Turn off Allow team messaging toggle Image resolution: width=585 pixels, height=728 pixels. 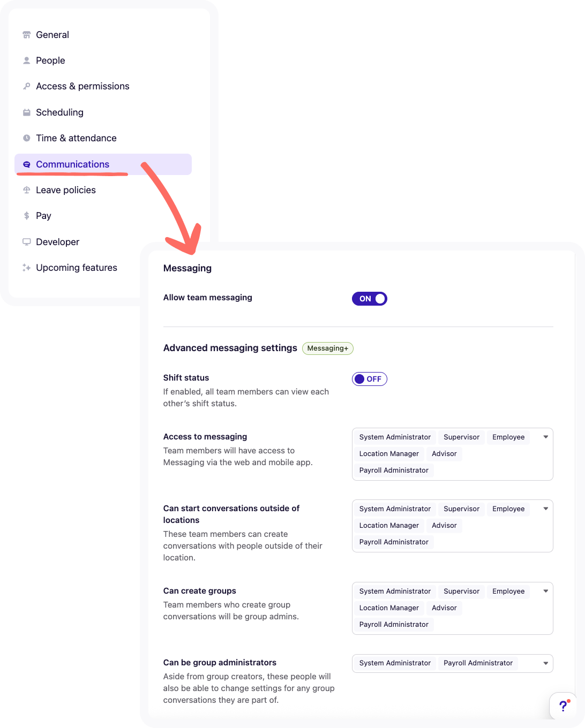click(x=369, y=299)
